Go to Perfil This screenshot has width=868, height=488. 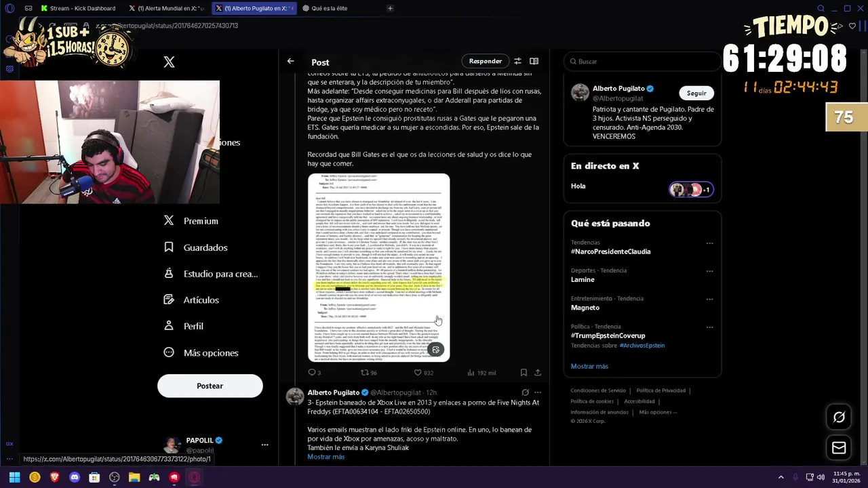184,326
